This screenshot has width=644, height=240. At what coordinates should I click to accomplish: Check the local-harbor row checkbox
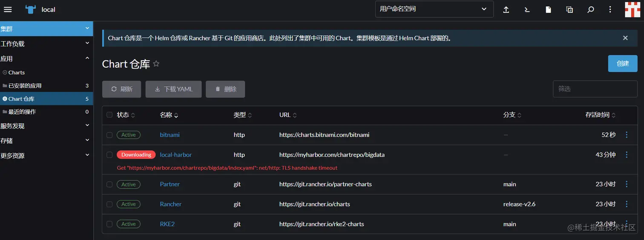[x=109, y=155]
